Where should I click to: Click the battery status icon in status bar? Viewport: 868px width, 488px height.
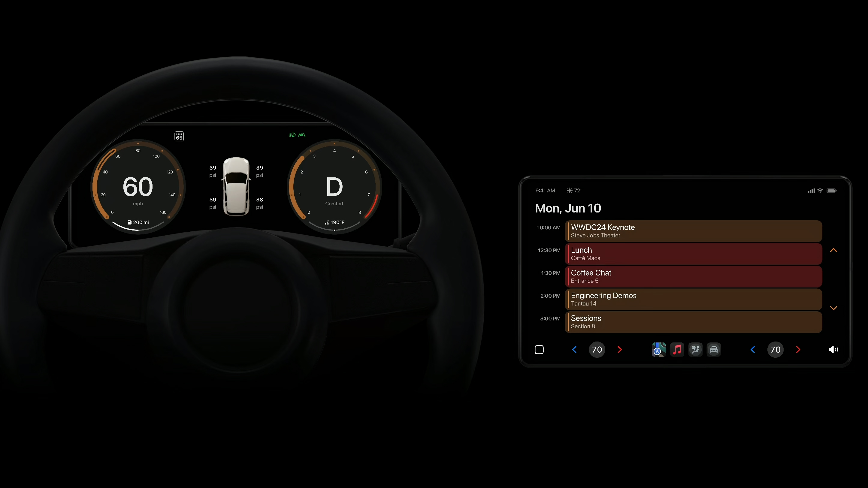pos(832,190)
